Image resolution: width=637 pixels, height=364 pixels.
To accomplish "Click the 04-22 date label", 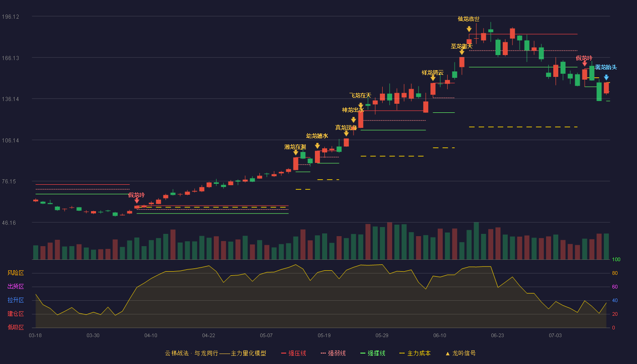I will 208,335.
